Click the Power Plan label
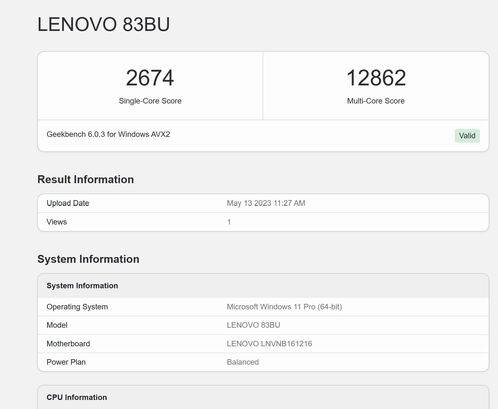The height and width of the screenshot is (409, 498). pos(66,362)
